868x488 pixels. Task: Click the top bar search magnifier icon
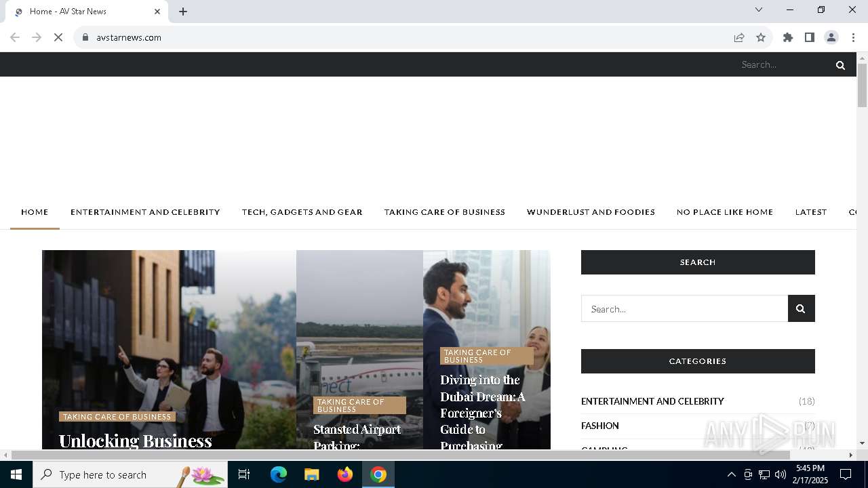point(840,65)
